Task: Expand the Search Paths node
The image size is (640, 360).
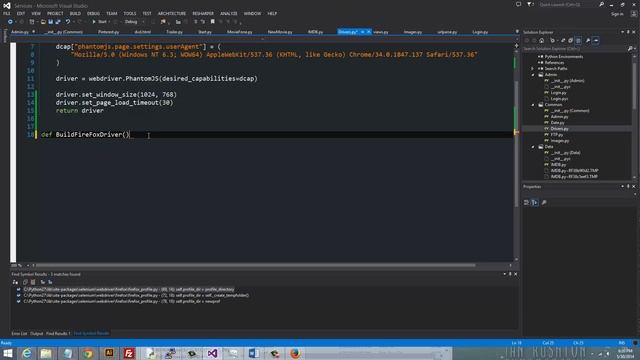Action: tap(533, 69)
